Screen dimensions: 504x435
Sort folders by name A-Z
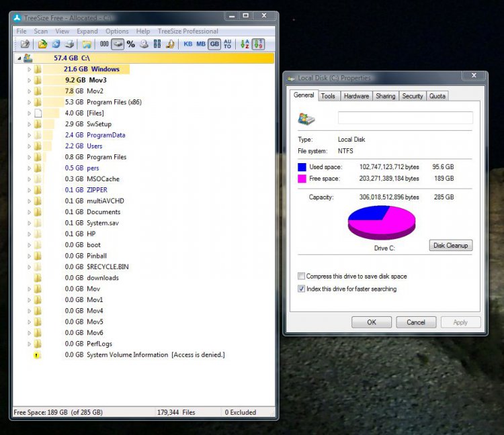(245, 44)
